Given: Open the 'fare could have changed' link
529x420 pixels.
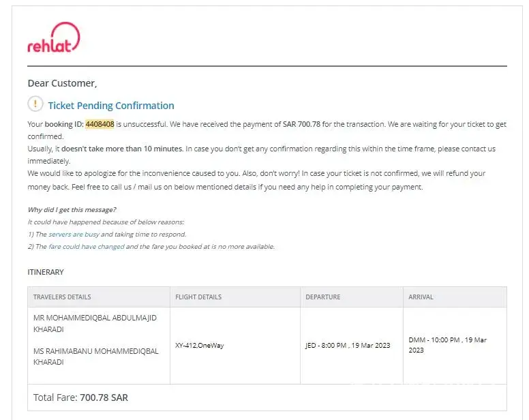Looking at the screenshot, I should [x=87, y=246].
